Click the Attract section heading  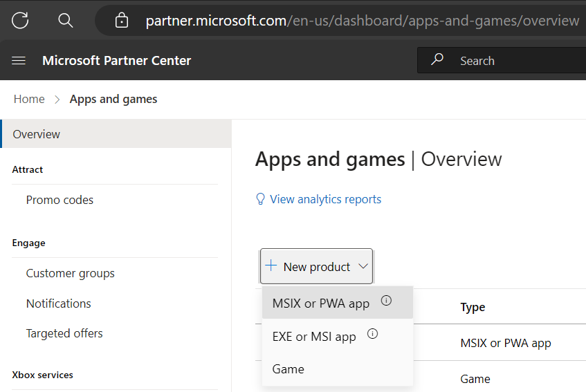click(27, 169)
